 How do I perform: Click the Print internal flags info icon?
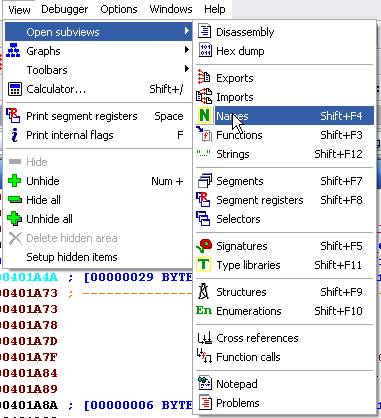point(14,135)
